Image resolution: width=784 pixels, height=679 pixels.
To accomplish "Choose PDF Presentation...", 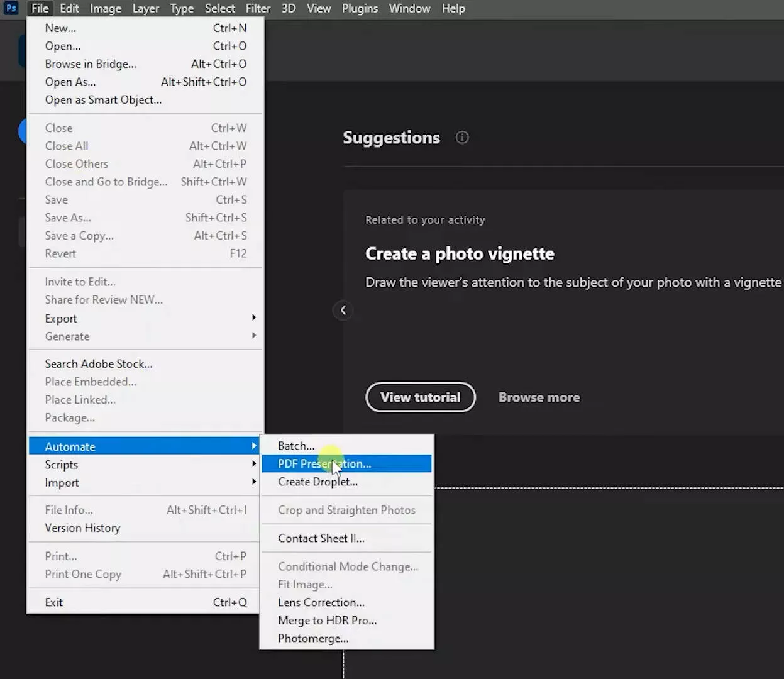I will 346,464.
